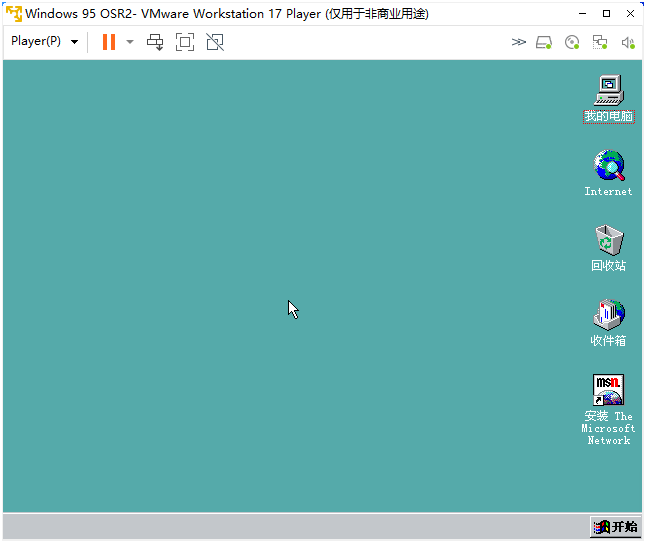Click the CD/DVD drive device icon
The image size is (646, 543).
pyautogui.click(x=572, y=42)
